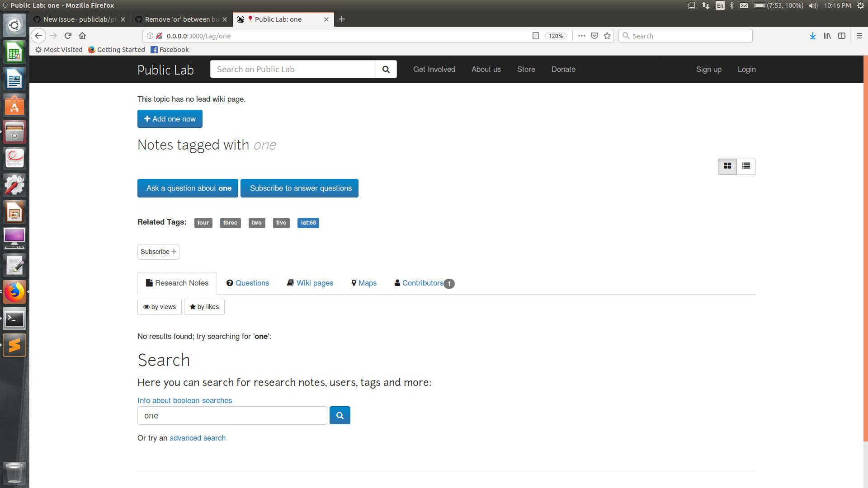Click the 'three' related tag

[230, 223]
